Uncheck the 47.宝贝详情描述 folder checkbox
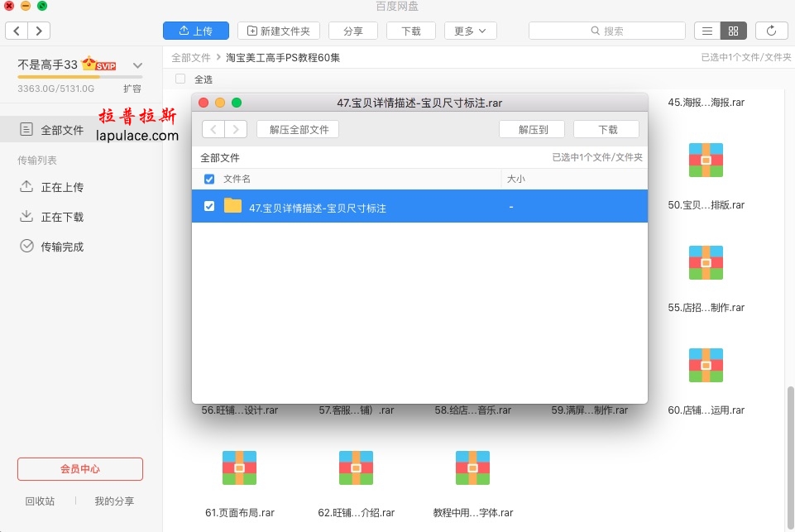795x532 pixels. click(x=209, y=206)
